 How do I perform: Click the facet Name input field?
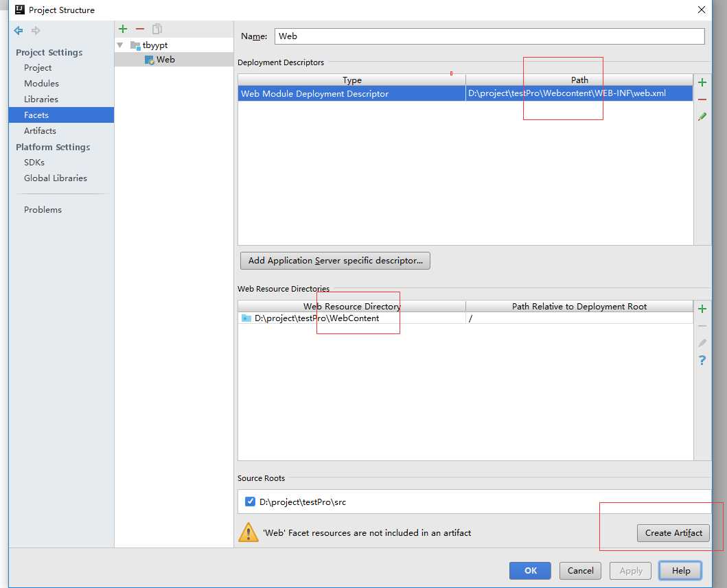pyautogui.click(x=489, y=36)
